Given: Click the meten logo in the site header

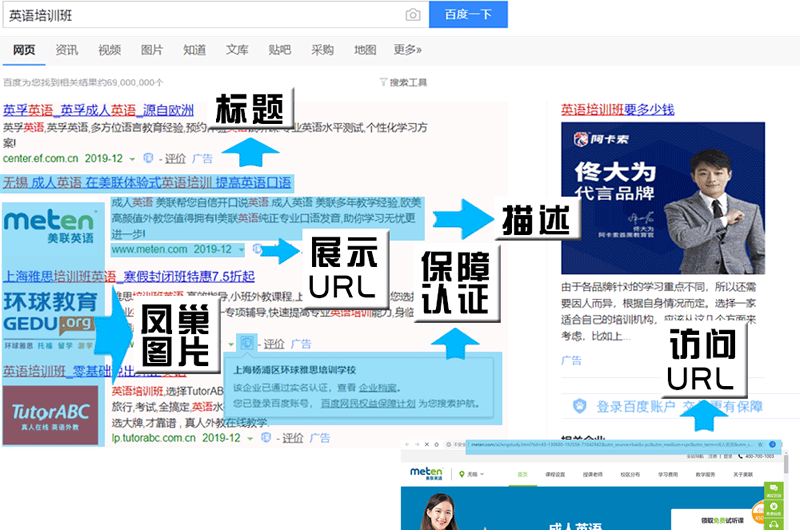Looking at the screenshot, I should click(x=426, y=473).
